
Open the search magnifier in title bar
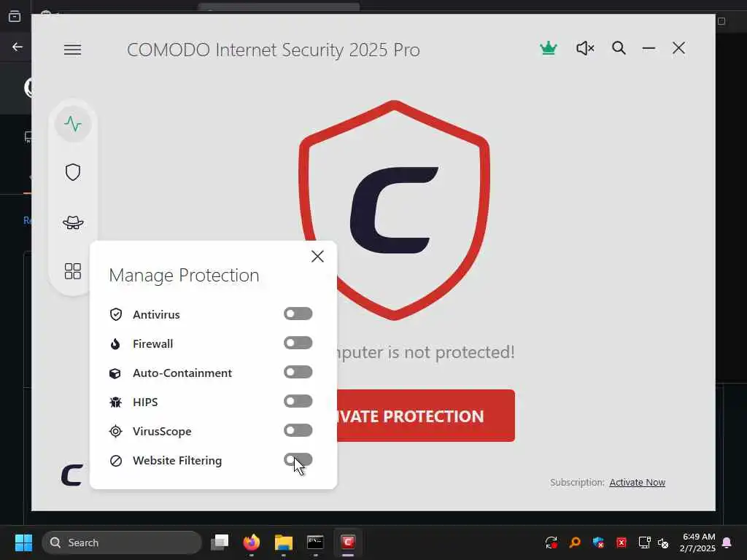619,48
